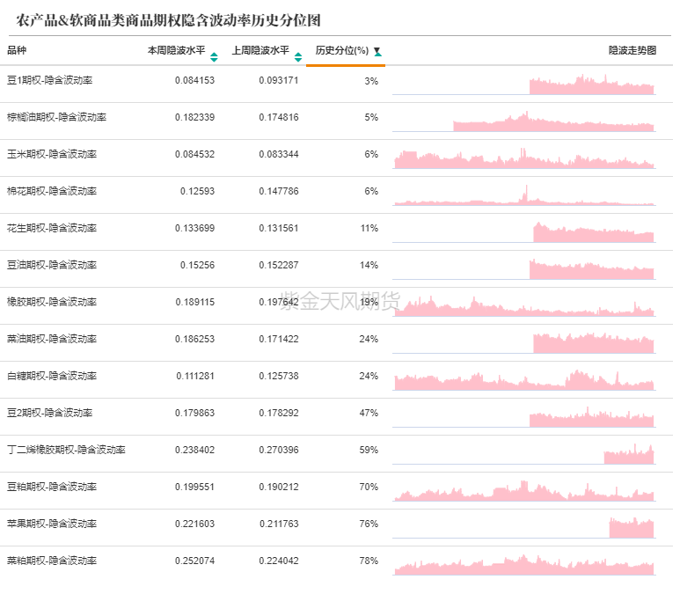680x616 pixels.
Task: Select 豆油期权-隐含波动率 row name
Action: point(52,265)
